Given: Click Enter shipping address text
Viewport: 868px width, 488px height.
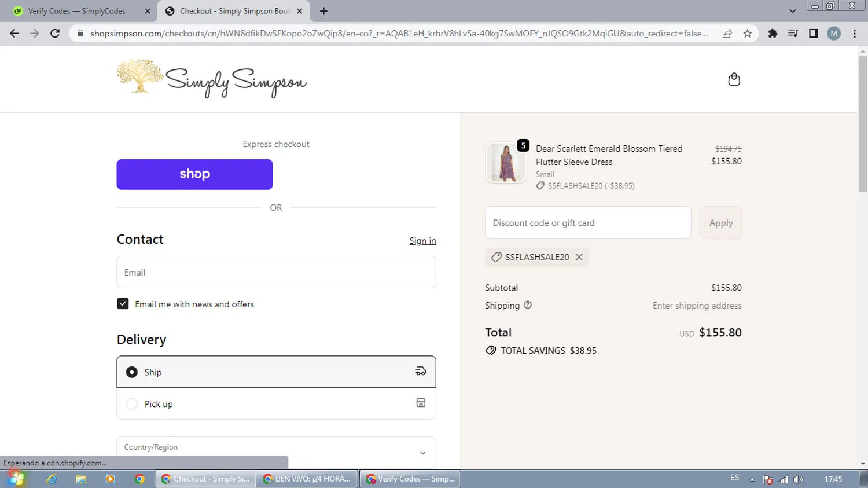Looking at the screenshot, I should coord(697,306).
